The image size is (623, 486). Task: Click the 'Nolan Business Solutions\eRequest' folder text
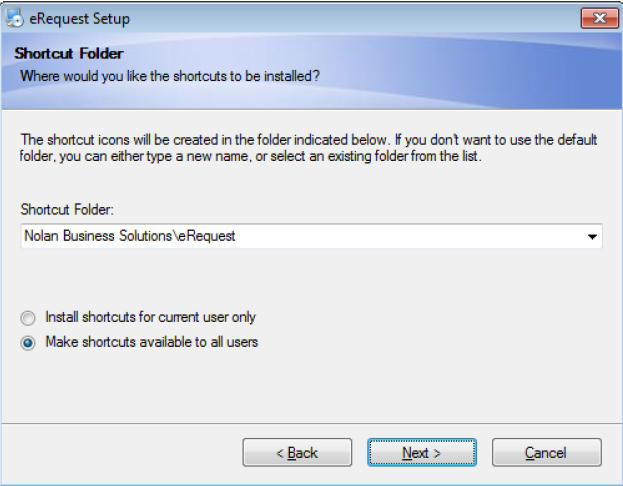pos(128,237)
